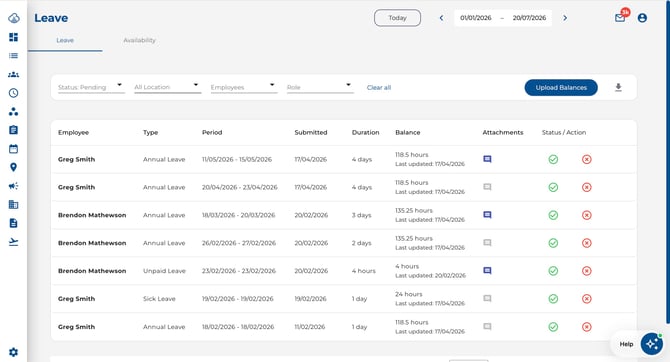
Task: Reject Brendon Mathewson's unpaid leave request
Action: tap(587, 271)
